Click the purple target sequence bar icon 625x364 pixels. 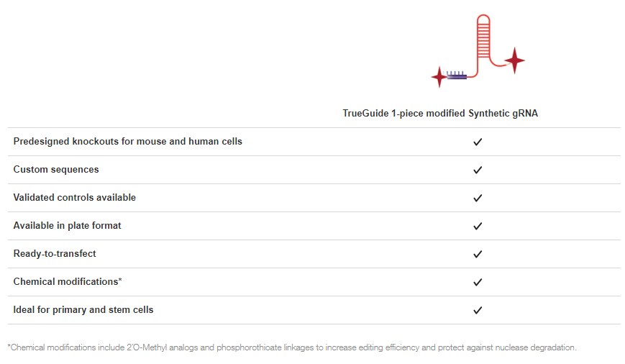click(x=456, y=76)
